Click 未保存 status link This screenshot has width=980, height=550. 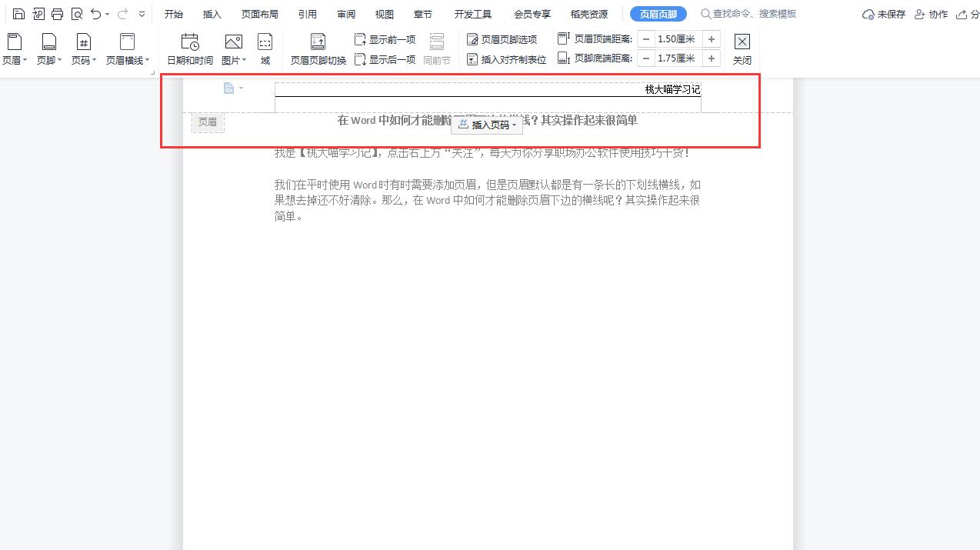(883, 13)
